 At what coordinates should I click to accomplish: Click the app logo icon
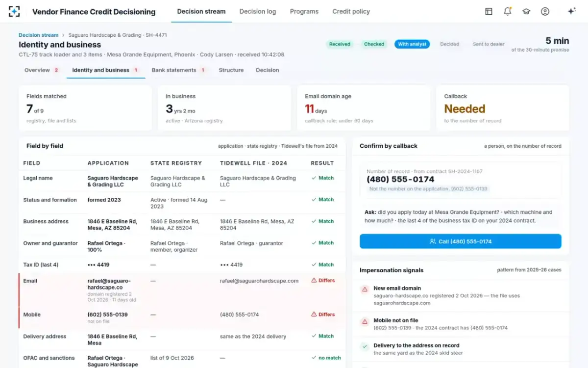pos(15,11)
